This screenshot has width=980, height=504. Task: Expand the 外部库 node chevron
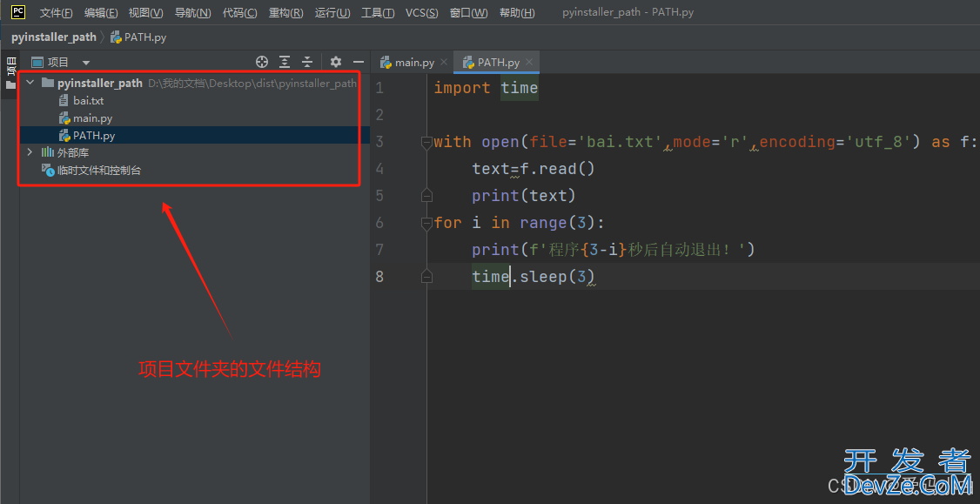click(x=30, y=152)
